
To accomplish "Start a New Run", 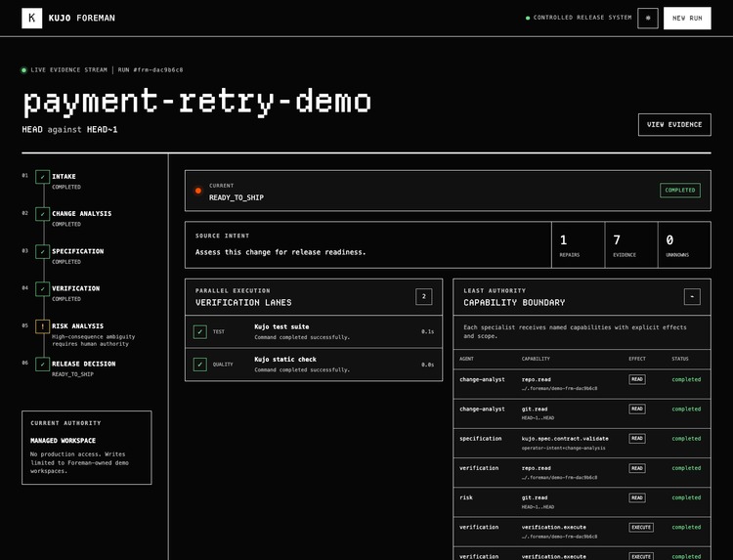I will [687, 19].
